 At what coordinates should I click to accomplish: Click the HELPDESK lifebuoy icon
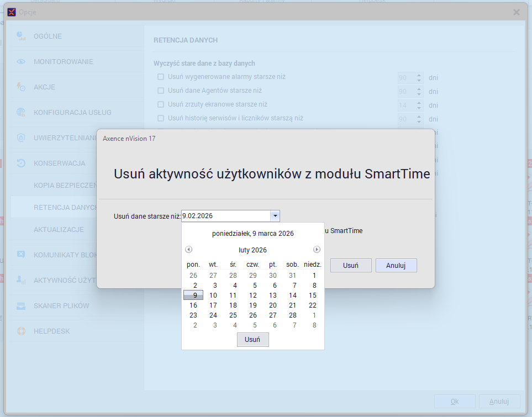coord(21,331)
